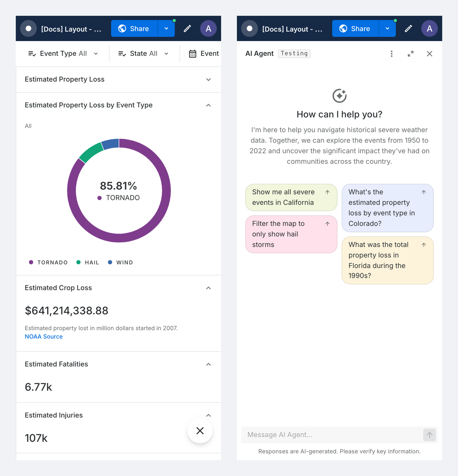Click the 6.77k fatalities value

(x=38, y=387)
